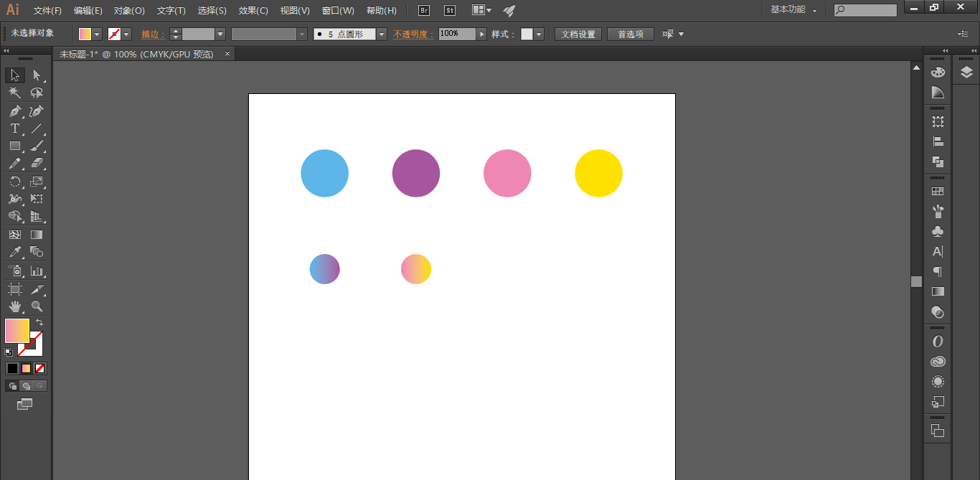Click the 不透明度 opacity link

click(x=414, y=34)
